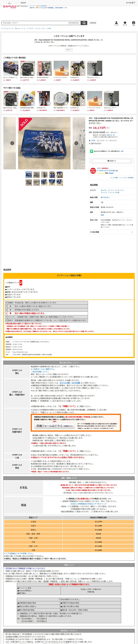Open the RY-896 ROBOT魂 thumbnail
The height and width of the screenshot is (644, 138).
[44, 68]
